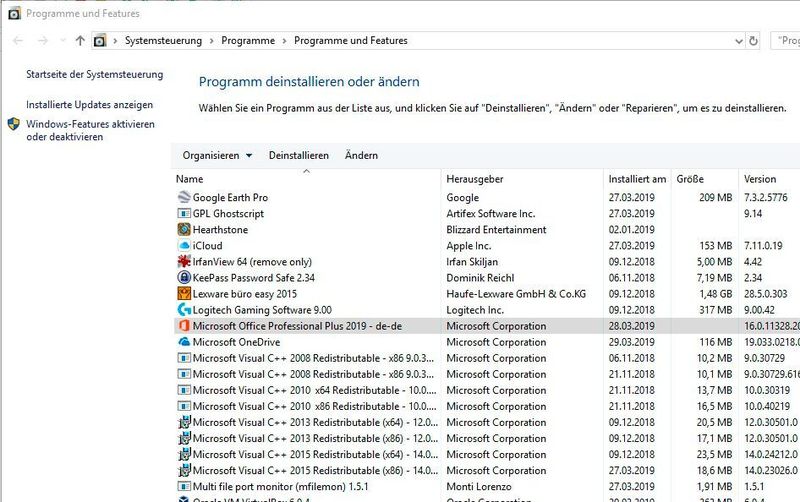Go up one folder level arrow
Screen dimensions: 800x502
point(80,41)
